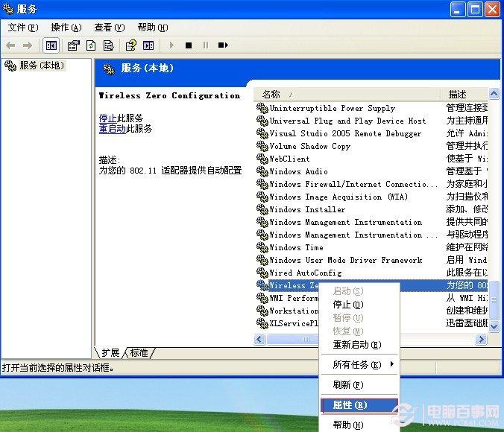Click the Back arrow toolbar icon
Viewport: 504px width, 432px height.
[10, 45]
